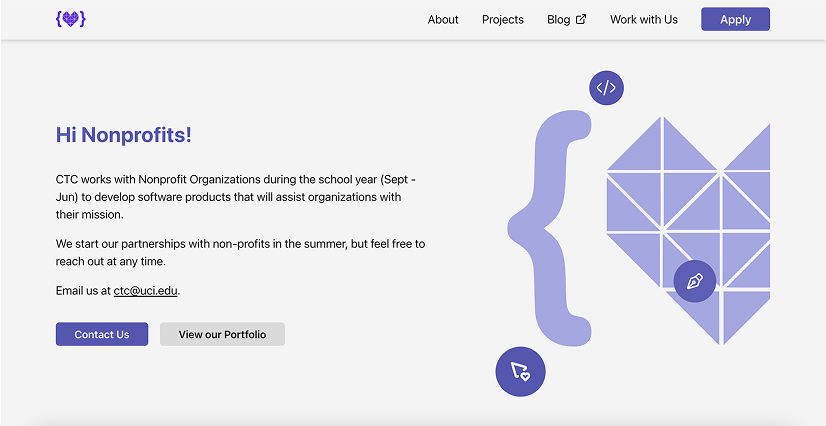Open View our Portfolio
Screen dimensions: 826x426
pos(222,334)
